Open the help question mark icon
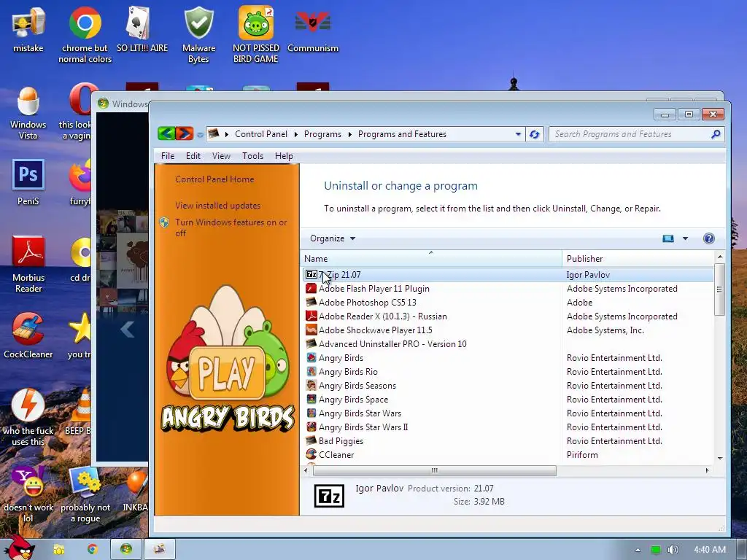 click(708, 238)
